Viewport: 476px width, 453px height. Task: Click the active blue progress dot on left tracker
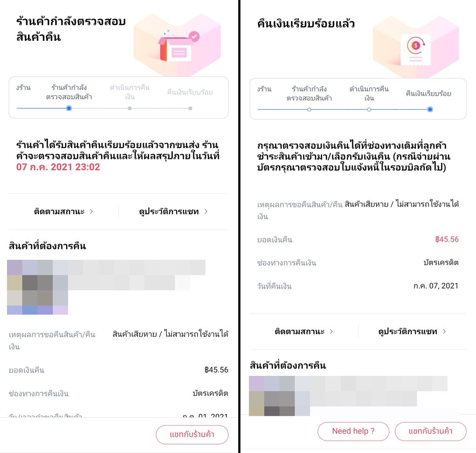coord(69,108)
